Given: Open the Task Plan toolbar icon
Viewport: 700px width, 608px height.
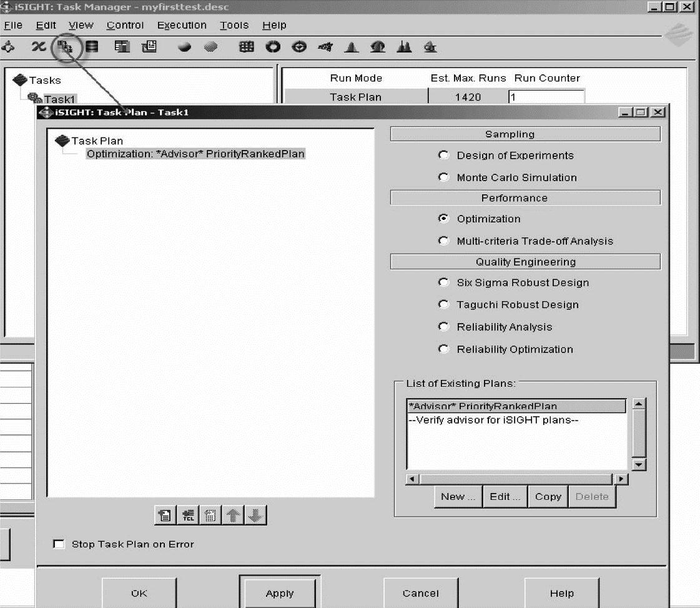Looking at the screenshot, I should click(x=65, y=46).
